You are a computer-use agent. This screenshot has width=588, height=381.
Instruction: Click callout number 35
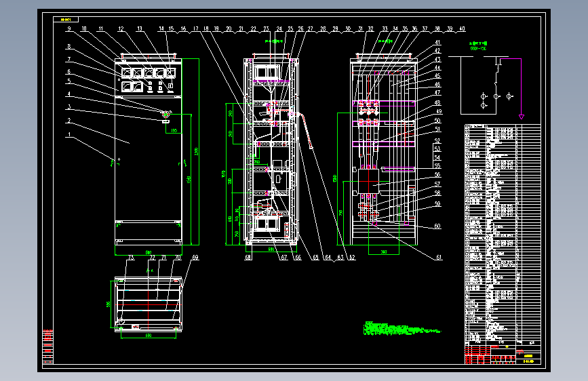coord(405,28)
